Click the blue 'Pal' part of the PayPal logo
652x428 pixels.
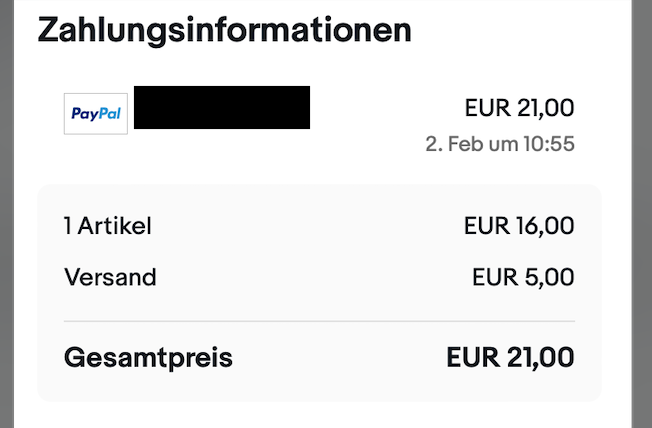tap(109, 114)
